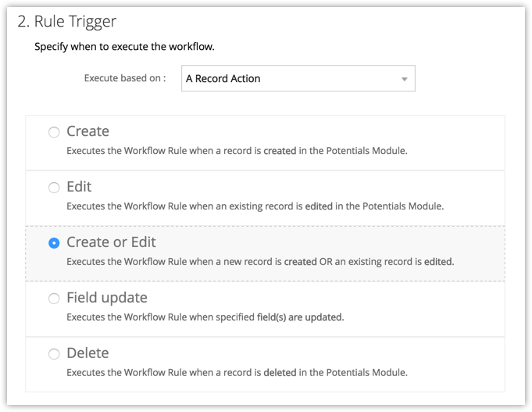Click the description for an existing record being edited

(x=255, y=206)
